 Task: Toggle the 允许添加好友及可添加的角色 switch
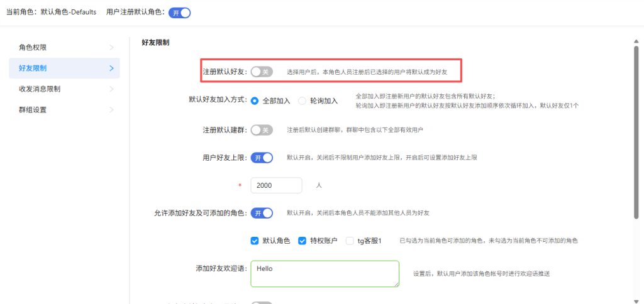point(262,214)
